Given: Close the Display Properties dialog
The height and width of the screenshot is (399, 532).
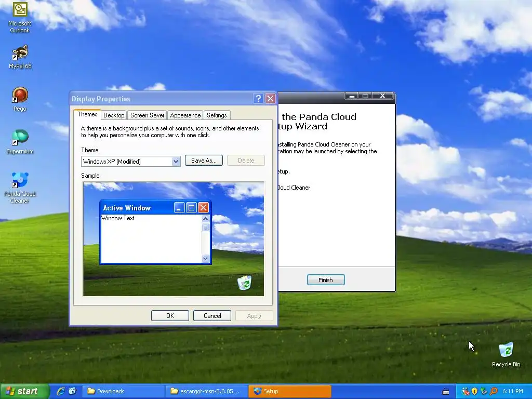Looking at the screenshot, I should pyautogui.click(x=270, y=98).
